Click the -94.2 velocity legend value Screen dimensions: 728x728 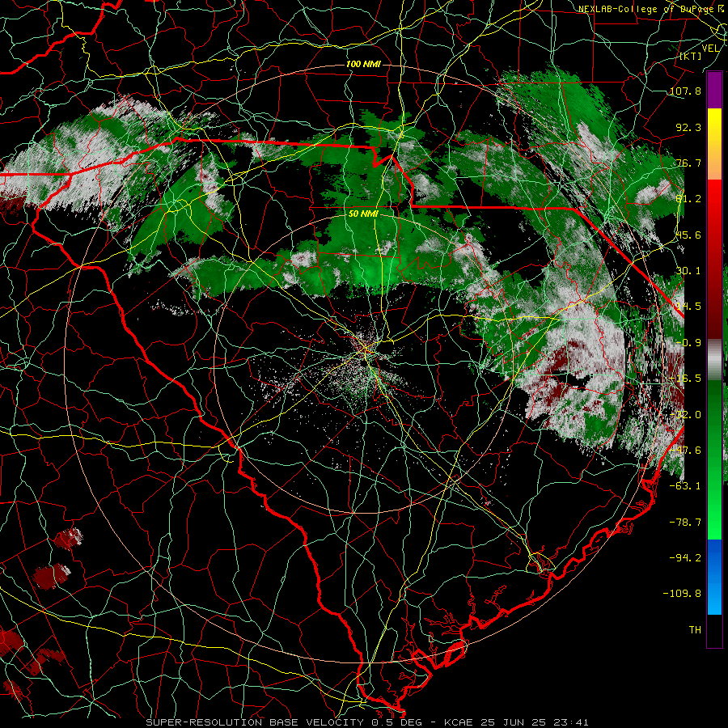point(685,557)
